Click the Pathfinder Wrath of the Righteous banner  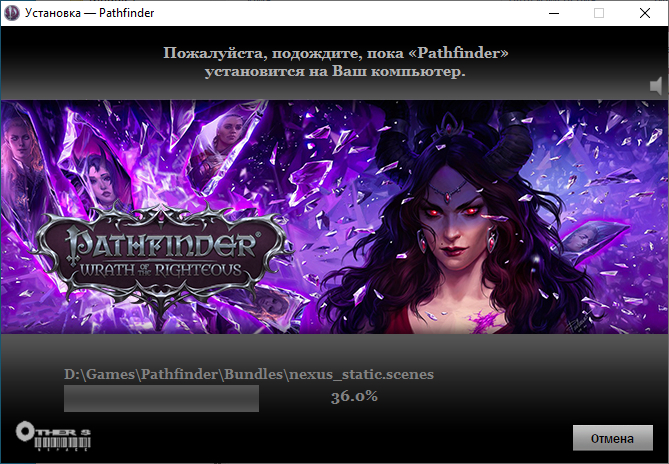click(334, 217)
